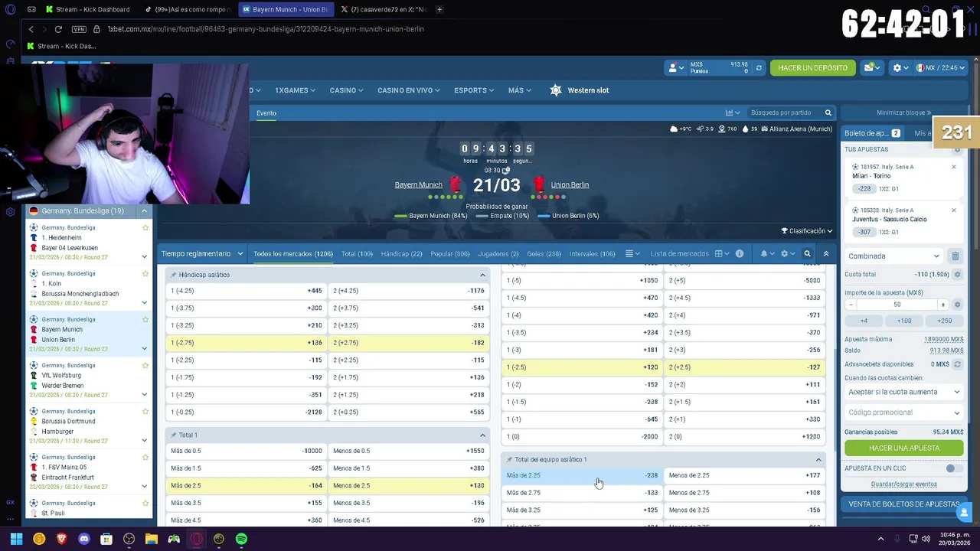Select the Hándicap (22) markets tab
Viewport: 980px width, 551px height.
(x=401, y=253)
